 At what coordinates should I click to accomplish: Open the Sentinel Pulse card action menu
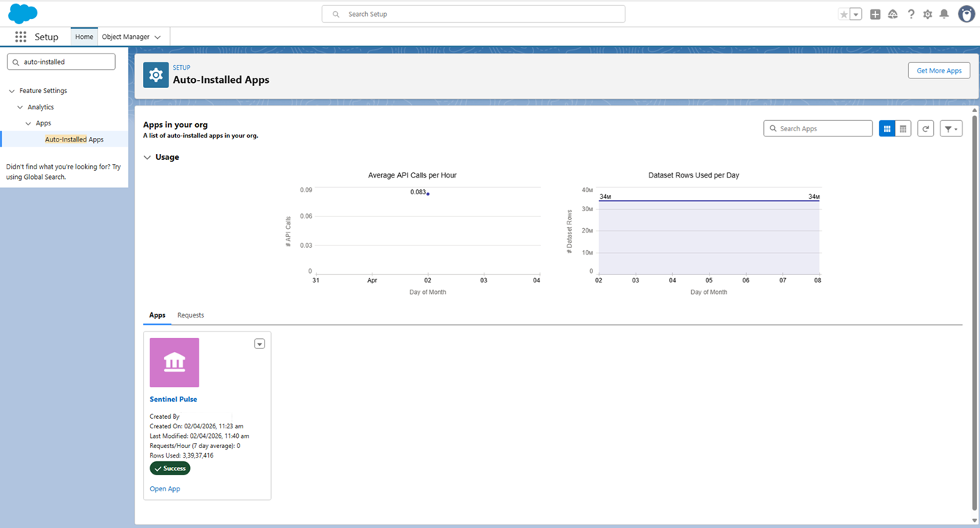click(x=259, y=344)
